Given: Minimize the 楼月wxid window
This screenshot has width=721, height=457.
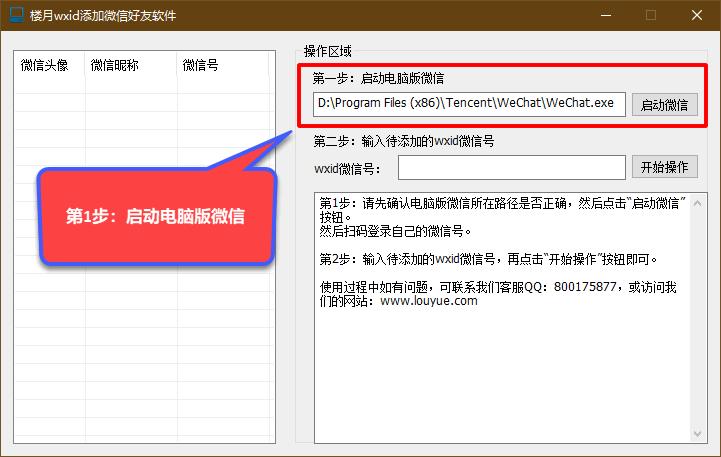Looking at the screenshot, I should [604, 15].
